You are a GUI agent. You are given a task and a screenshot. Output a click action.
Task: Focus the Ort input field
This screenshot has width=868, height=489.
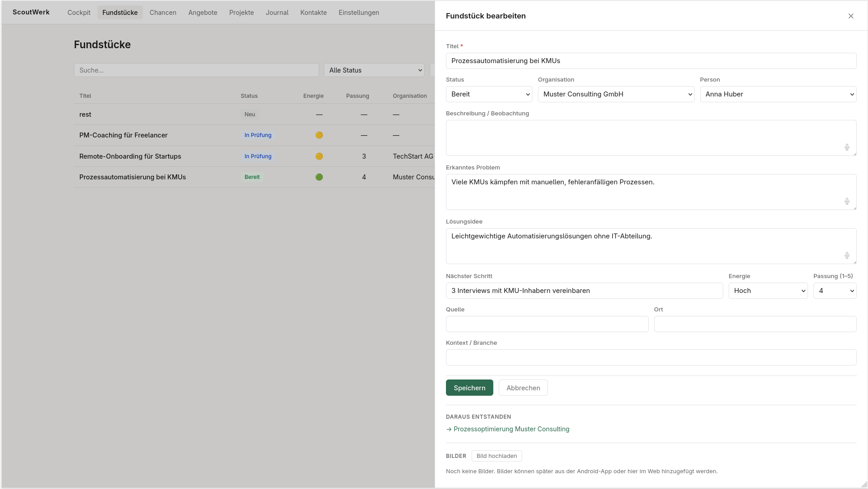coord(755,324)
